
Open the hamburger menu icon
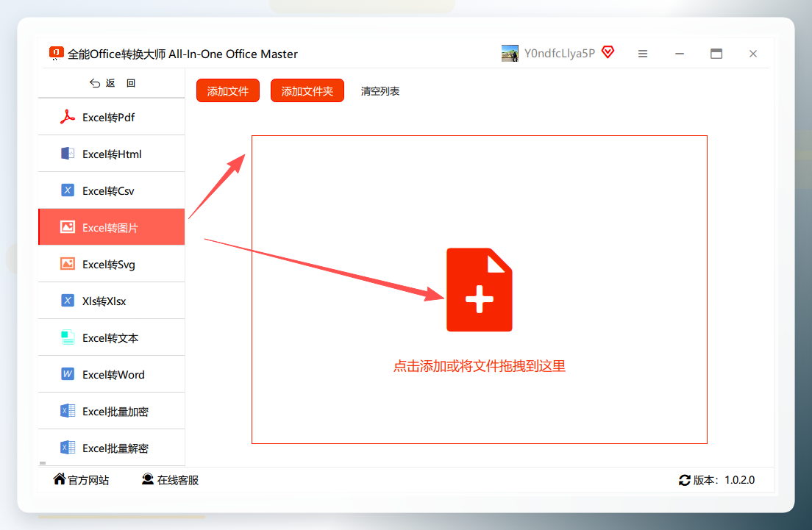(x=643, y=54)
